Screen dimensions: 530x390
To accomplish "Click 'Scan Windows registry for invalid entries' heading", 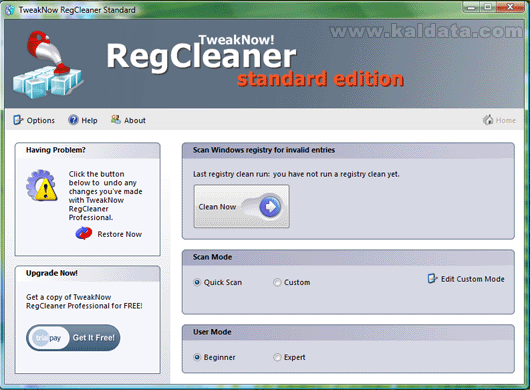I will pyautogui.click(x=264, y=150).
